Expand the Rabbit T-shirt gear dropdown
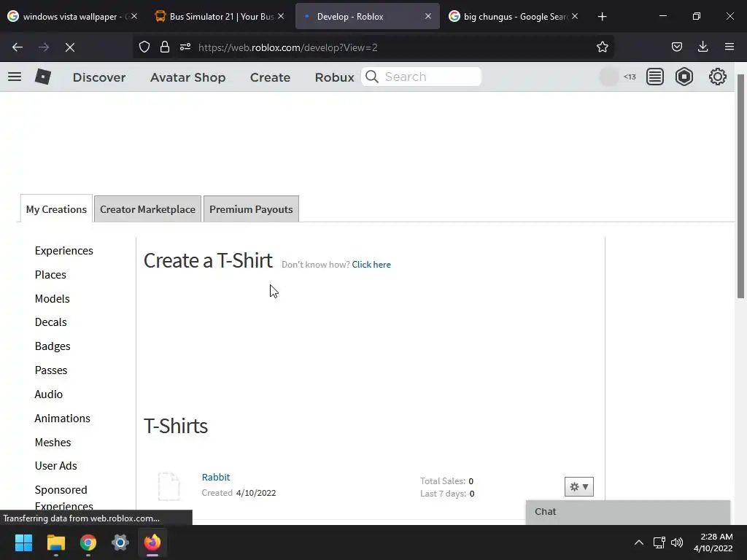Screen dimensions: 747x560 (x=578, y=486)
